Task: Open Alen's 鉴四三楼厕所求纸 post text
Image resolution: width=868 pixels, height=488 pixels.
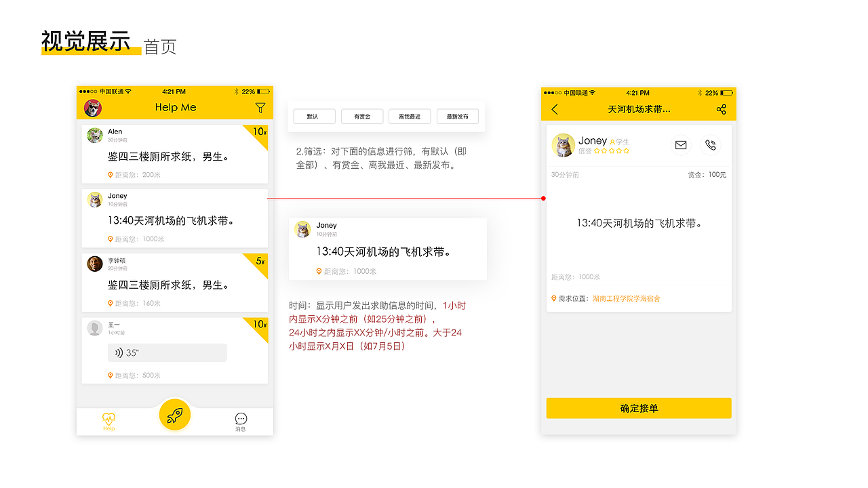Action: click(169, 157)
